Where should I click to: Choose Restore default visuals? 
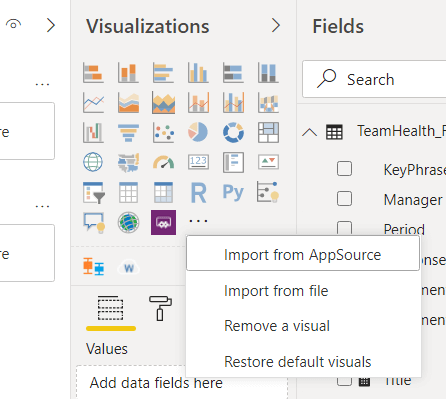click(x=303, y=362)
